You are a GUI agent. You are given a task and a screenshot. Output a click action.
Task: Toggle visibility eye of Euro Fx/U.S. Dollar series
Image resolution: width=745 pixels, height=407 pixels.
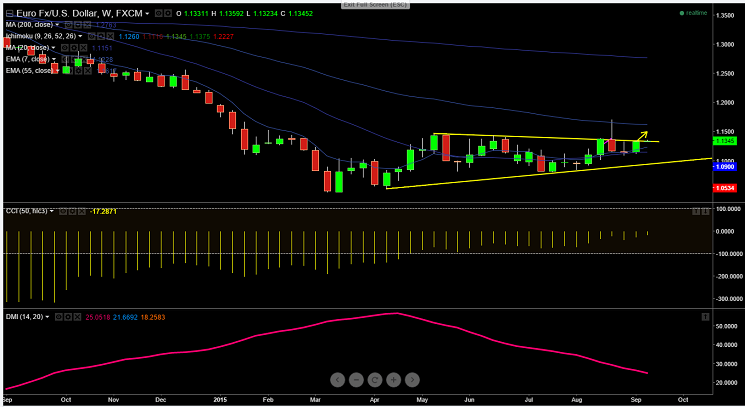(159, 14)
